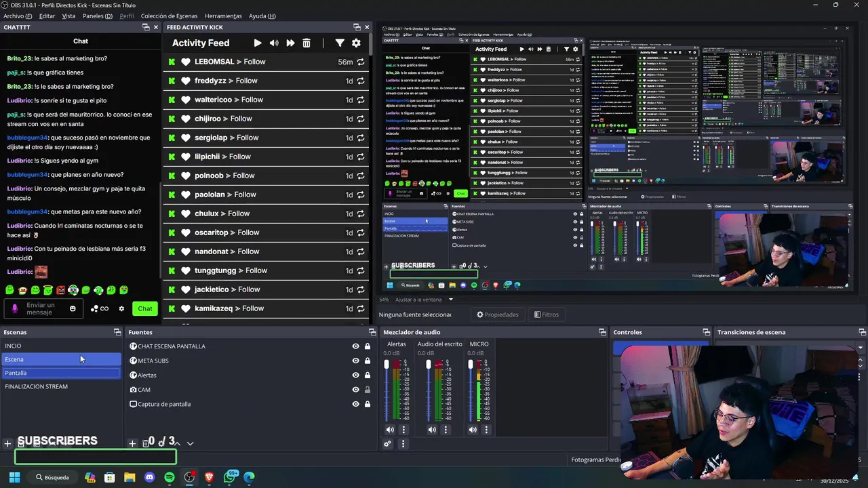The width and height of the screenshot is (868, 488).
Task: Adjust MICRO volume slider
Action: click(x=471, y=390)
